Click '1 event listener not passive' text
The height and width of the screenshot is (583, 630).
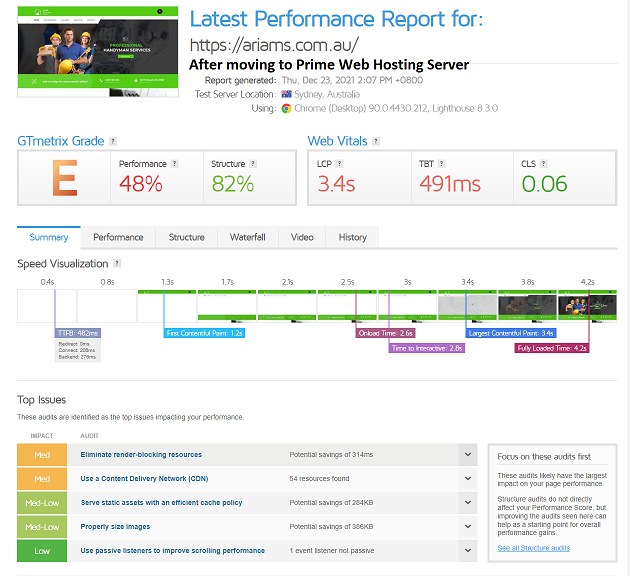(332, 550)
